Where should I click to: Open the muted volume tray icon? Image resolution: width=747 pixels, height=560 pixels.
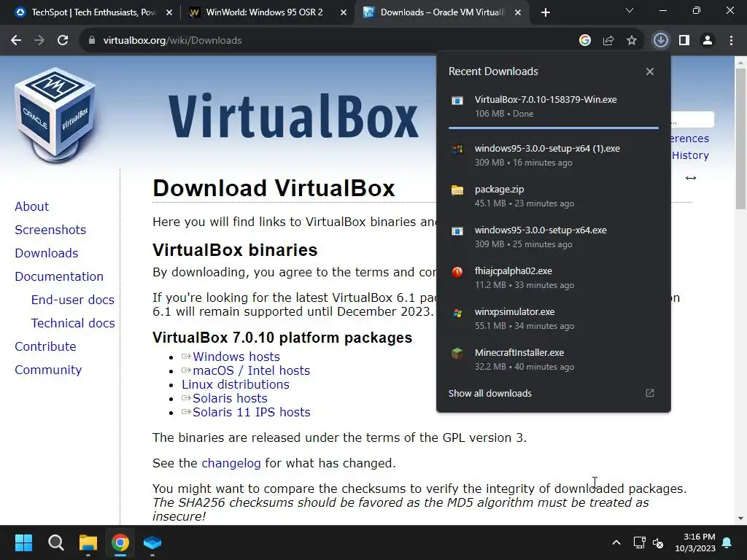[x=658, y=542]
